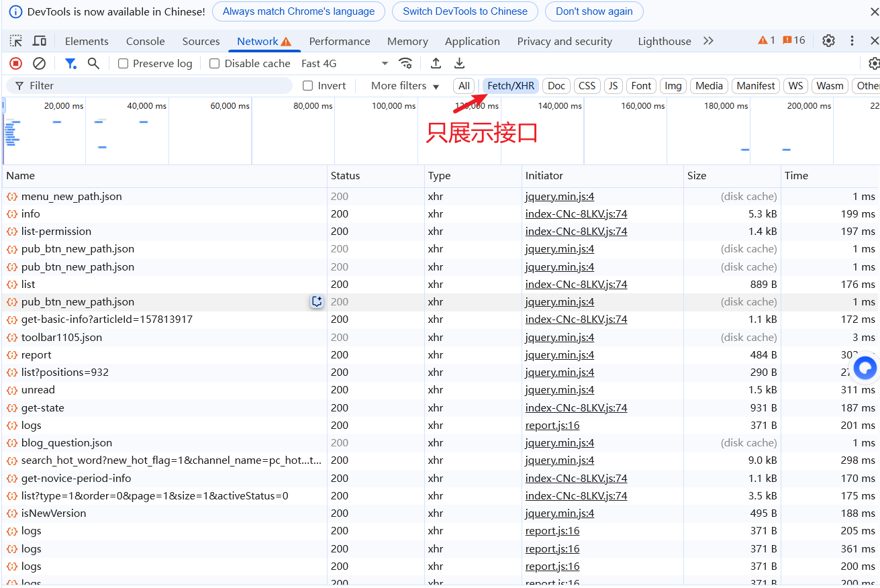Filter by WS type
This screenshot has height=588, width=880.
[796, 86]
